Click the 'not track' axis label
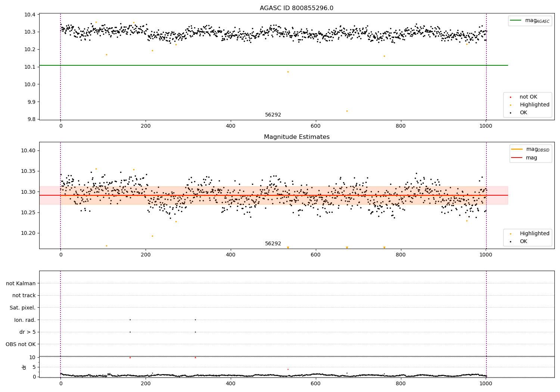 [24, 296]
